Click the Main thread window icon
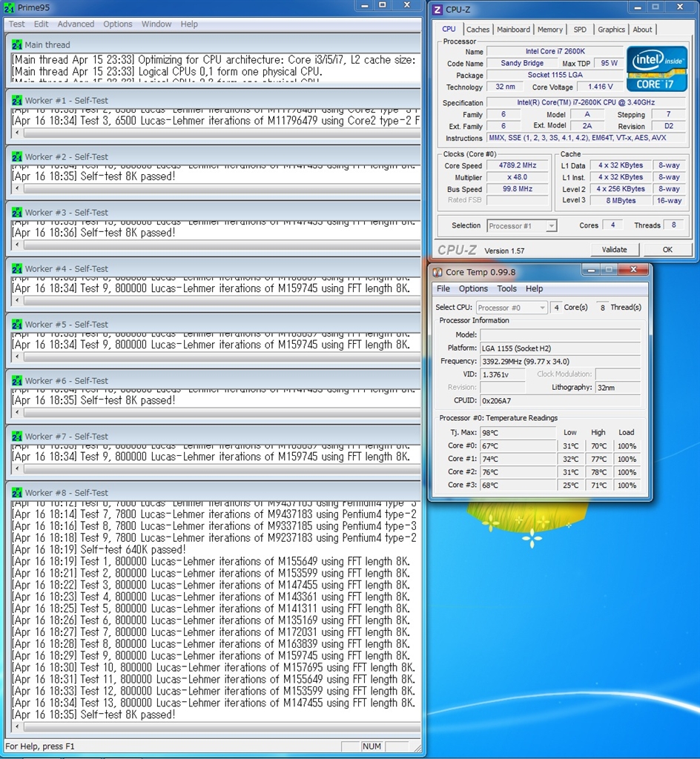This screenshot has width=700, height=759. [17, 45]
